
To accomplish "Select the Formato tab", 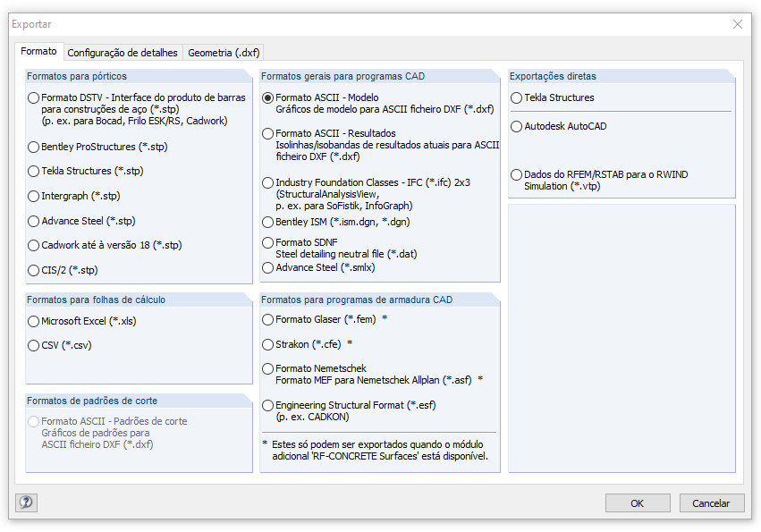I will (x=38, y=52).
